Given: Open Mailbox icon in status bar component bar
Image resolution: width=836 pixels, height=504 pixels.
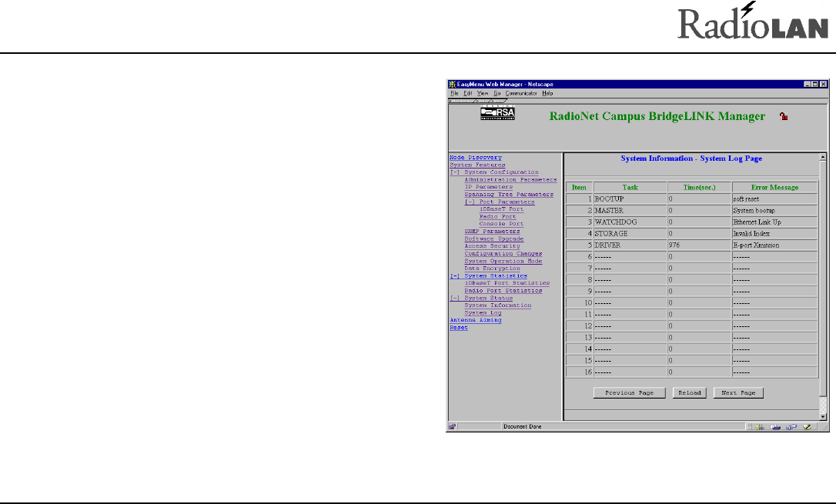Looking at the screenshot, I should pos(775,427).
